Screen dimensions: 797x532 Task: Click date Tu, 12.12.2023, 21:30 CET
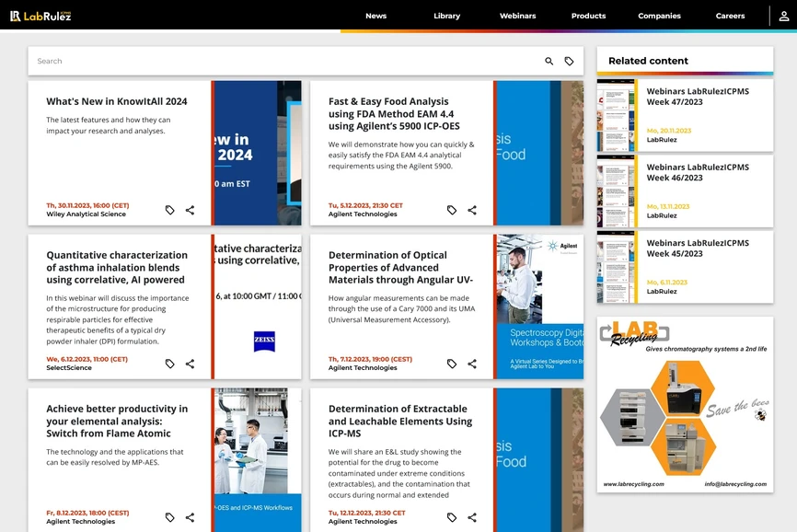click(367, 513)
